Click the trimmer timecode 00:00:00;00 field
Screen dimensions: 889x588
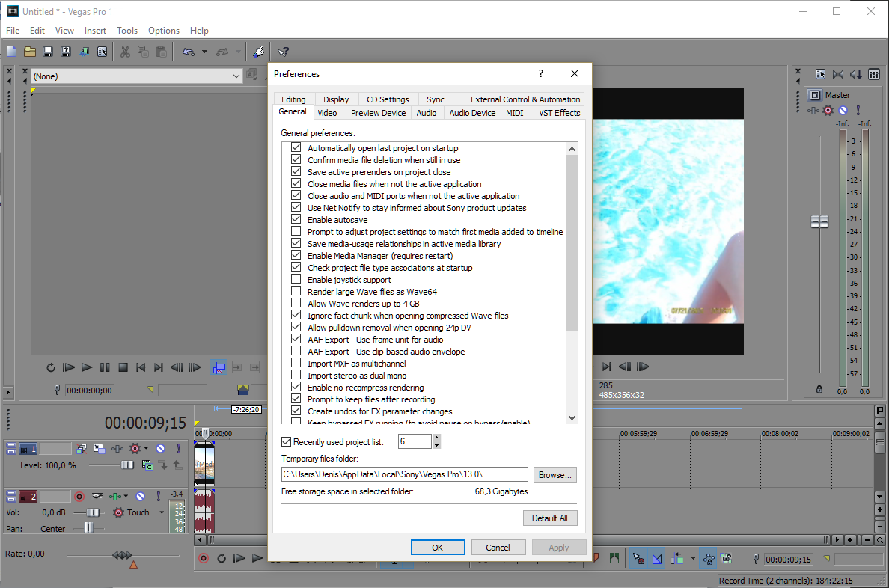click(x=90, y=390)
